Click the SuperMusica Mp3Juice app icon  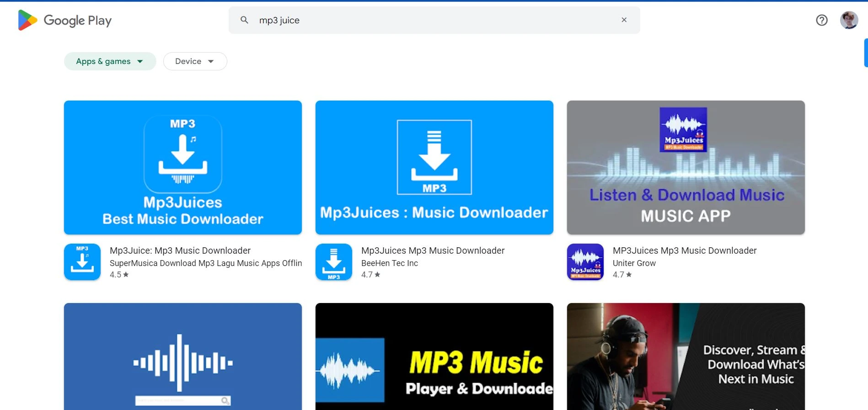[82, 262]
